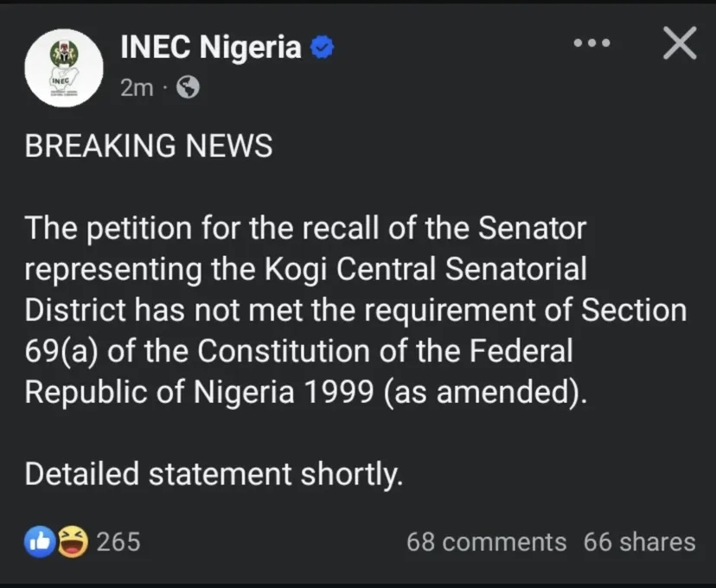The height and width of the screenshot is (588, 716).
Task: Open the 68 comments link
Action: (x=486, y=542)
